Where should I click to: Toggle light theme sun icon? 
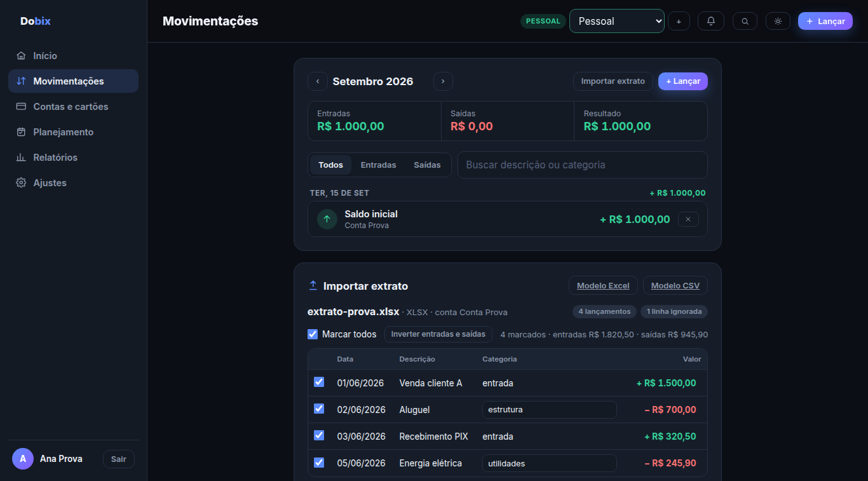click(778, 21)
